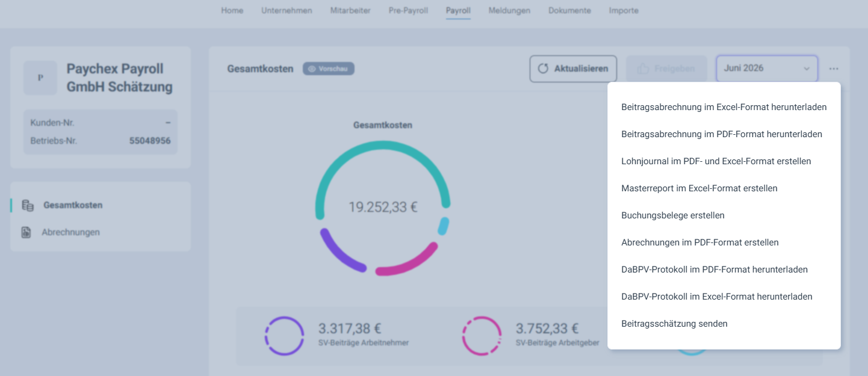The width and height of the screenshot is (868, 376).
Task: Switch to the Pre-Payroll tab
Action: click(x=408, y=10)
